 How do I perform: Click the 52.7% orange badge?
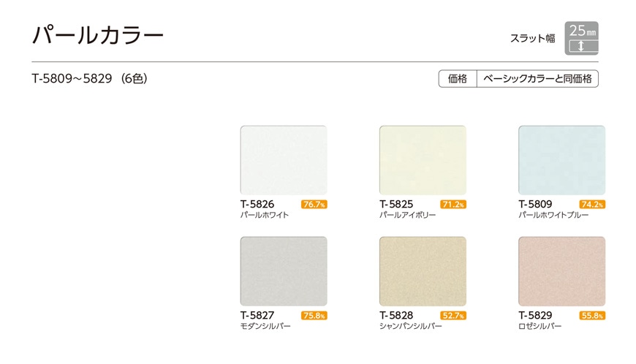tap(453, 316)
